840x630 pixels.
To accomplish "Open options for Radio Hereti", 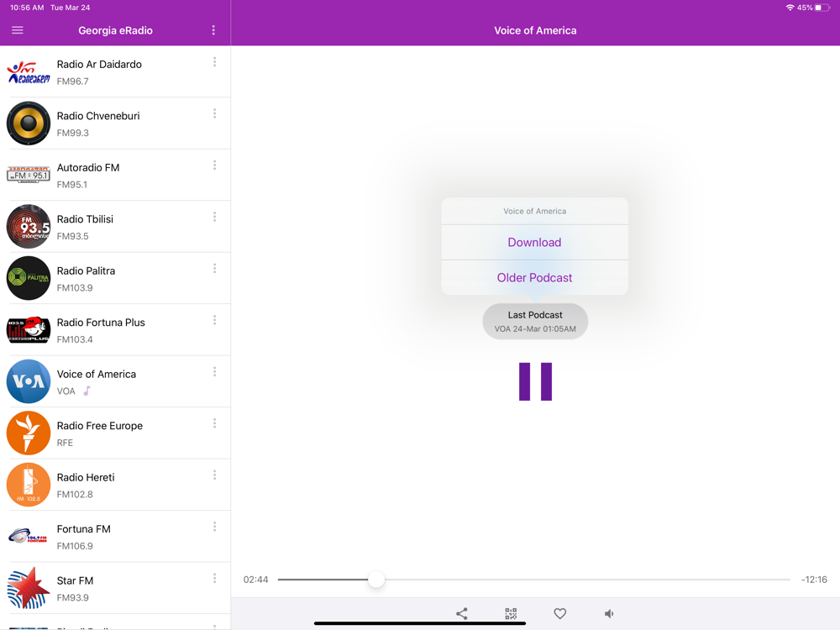I will 215,475.
